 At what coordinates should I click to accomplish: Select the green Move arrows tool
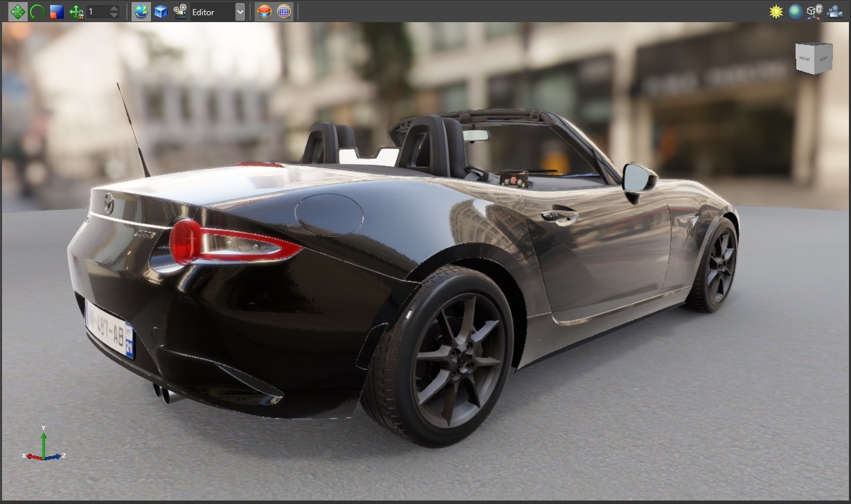tap(17, 12)
